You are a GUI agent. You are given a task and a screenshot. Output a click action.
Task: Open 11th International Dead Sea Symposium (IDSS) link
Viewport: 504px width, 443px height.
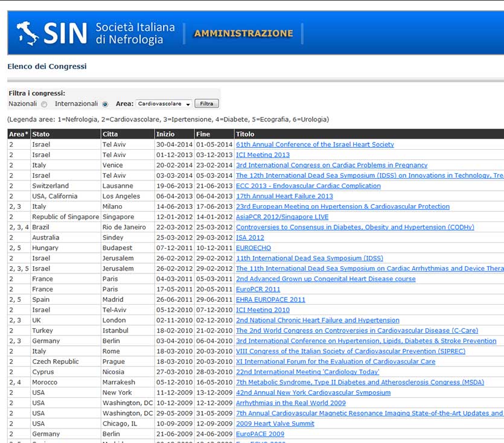310,258
